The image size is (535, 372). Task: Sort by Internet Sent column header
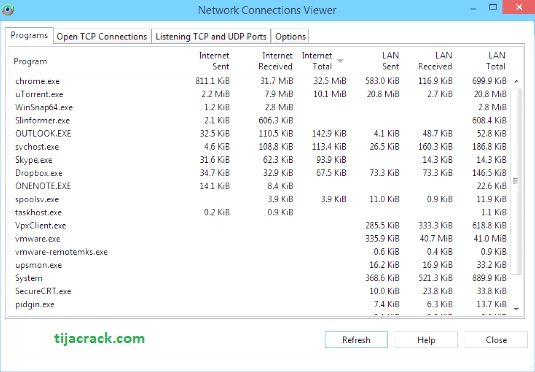(214, 61)
